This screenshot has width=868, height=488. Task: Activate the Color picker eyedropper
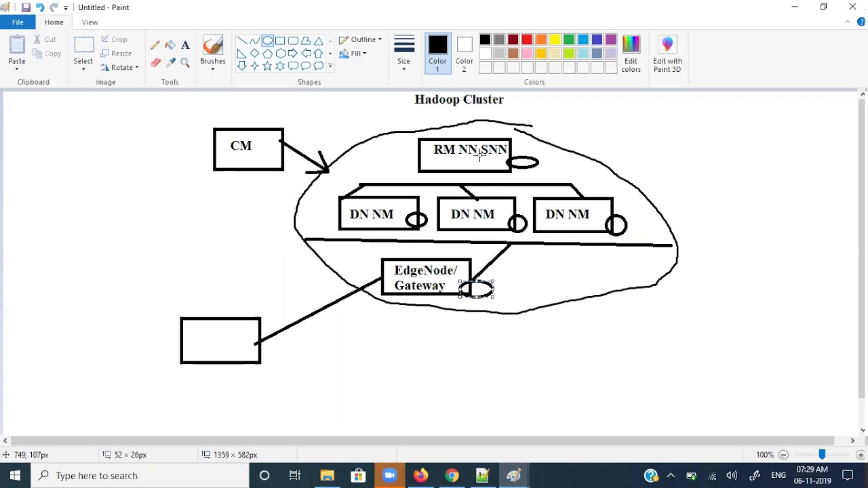point(170,63)
